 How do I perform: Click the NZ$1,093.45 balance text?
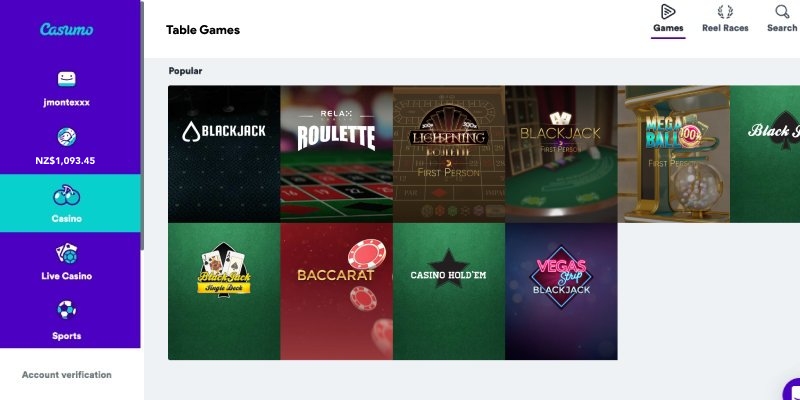pos(65,161)
